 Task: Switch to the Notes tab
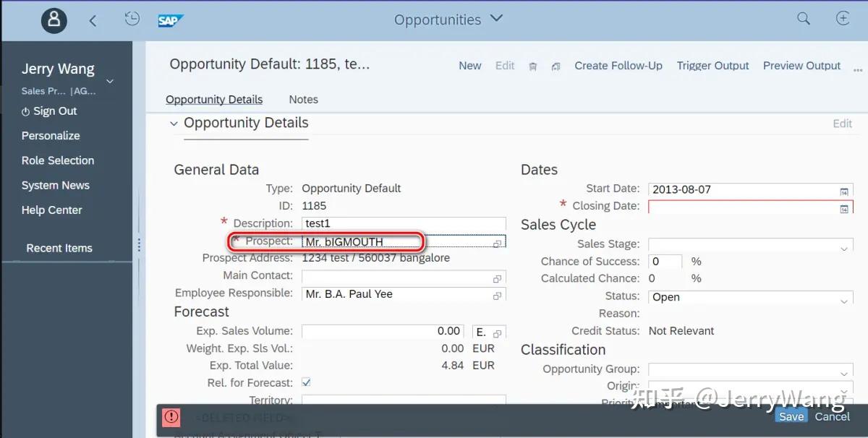302,99
